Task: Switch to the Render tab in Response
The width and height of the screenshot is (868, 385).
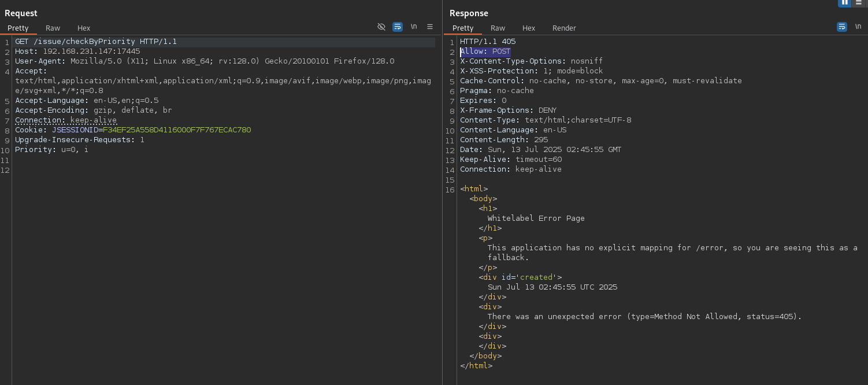Action: (x=564, y=28)
